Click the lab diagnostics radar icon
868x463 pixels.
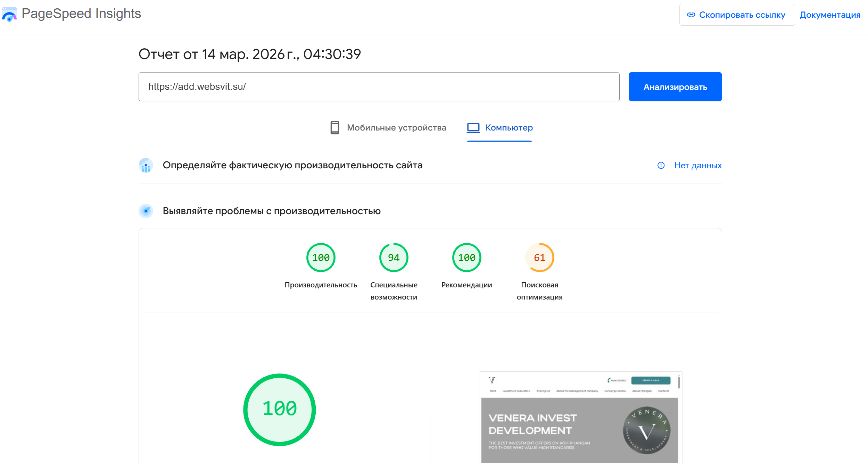(146, 211)
